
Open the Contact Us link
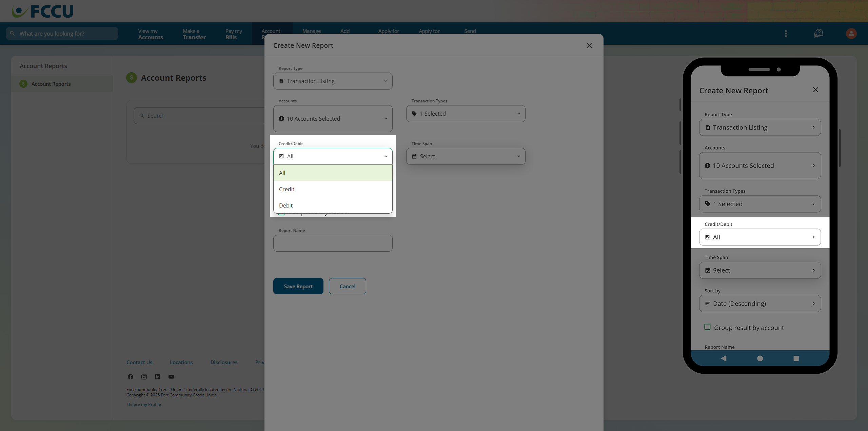(x=139, y=362)
